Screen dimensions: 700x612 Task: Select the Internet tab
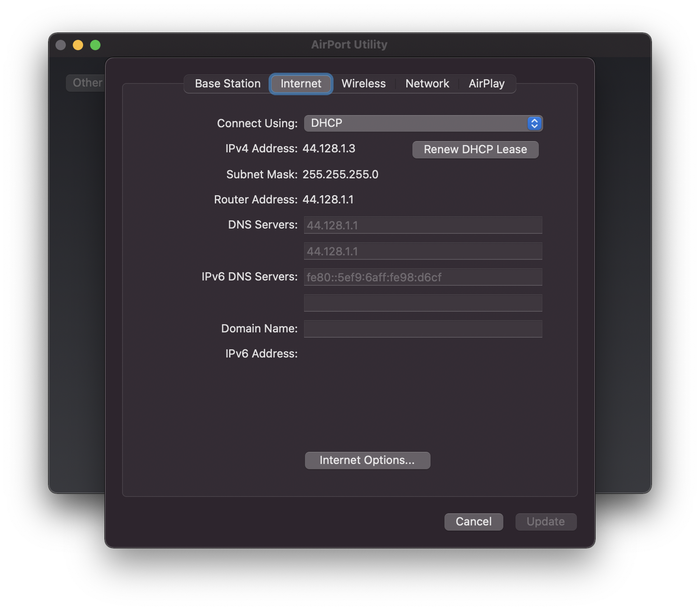[x=301, y=84]
